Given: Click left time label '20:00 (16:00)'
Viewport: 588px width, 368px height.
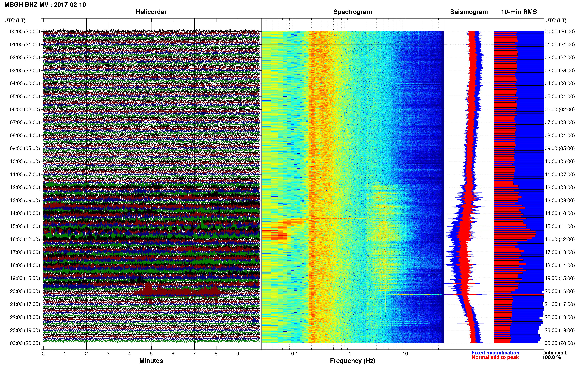Looking at the screenshot, I should pyautogui.click(x=25, y=291).
